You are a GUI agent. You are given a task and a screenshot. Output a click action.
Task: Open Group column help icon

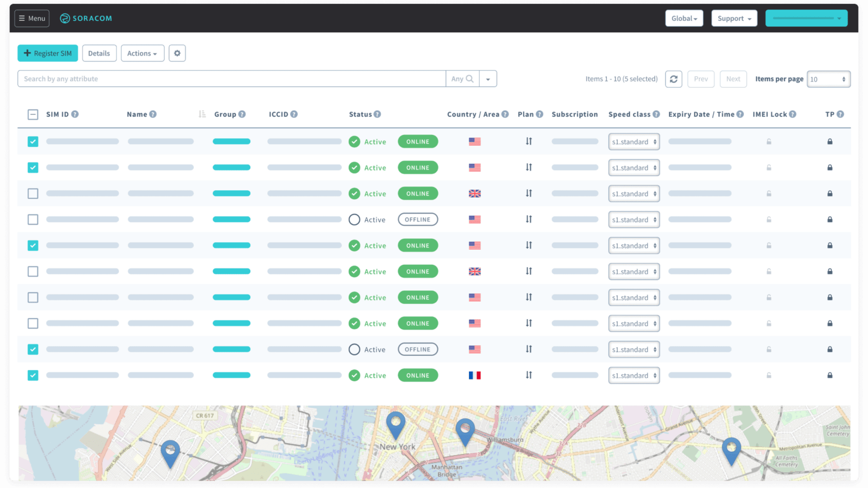(x=242, y=114)
